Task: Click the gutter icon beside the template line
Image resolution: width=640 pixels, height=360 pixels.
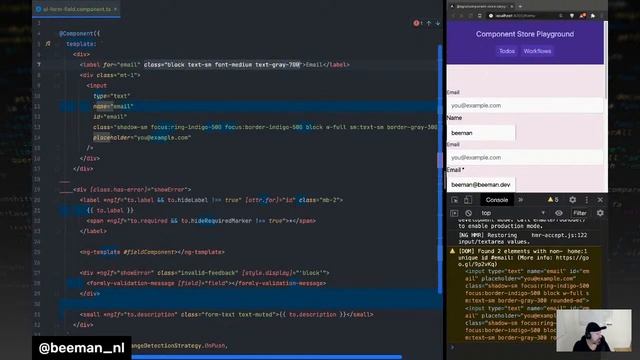Action: [48, 43]
